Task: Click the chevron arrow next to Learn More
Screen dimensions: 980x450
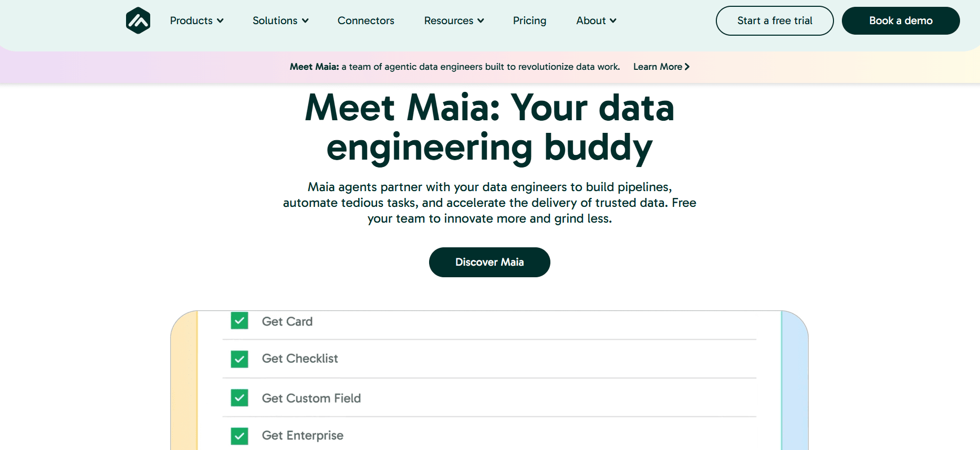Action: click(x=688, y=67)
